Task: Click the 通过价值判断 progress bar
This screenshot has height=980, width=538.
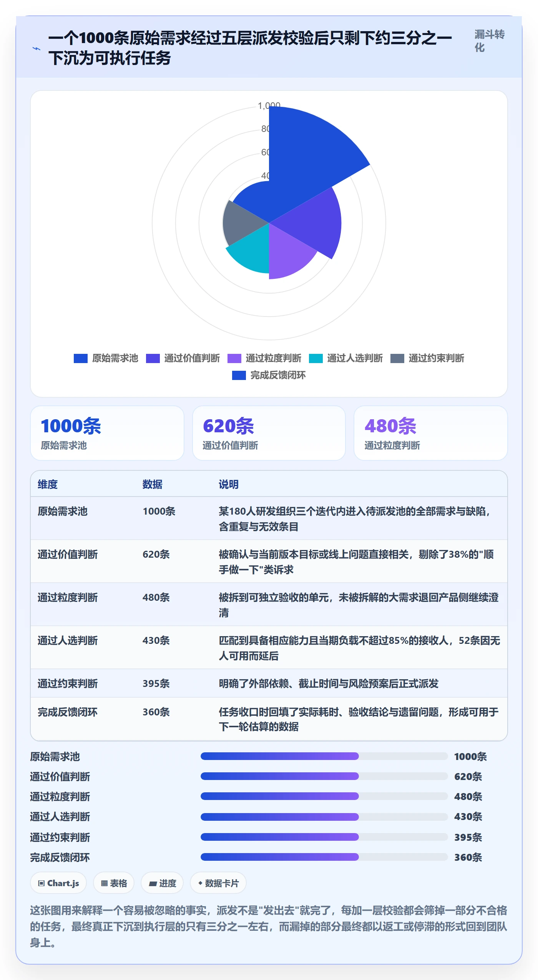Action: click(324, 776)
